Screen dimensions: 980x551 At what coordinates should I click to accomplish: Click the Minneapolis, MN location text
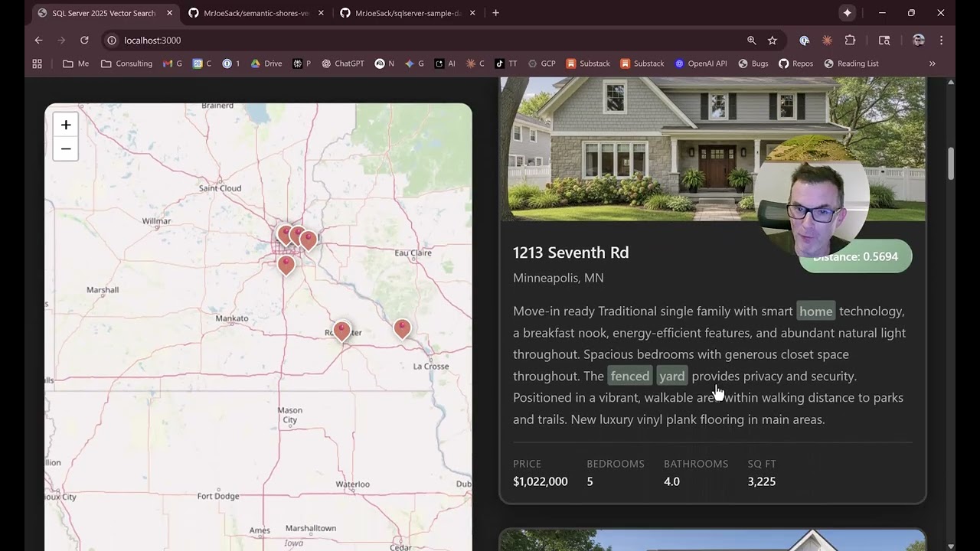[558, 278]
